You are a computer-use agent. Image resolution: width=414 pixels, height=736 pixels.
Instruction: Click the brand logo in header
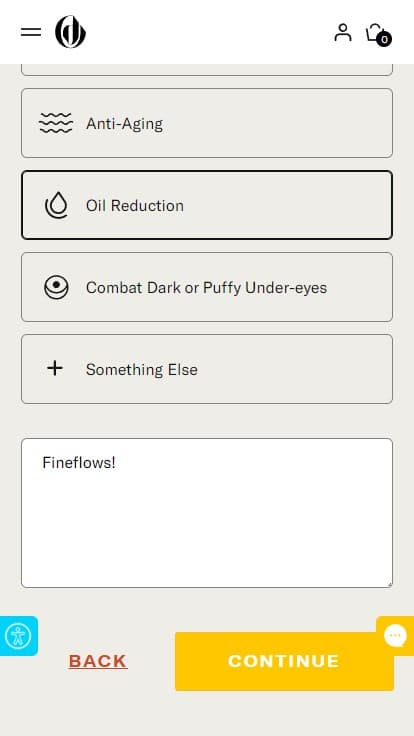(x=70, y=32)
